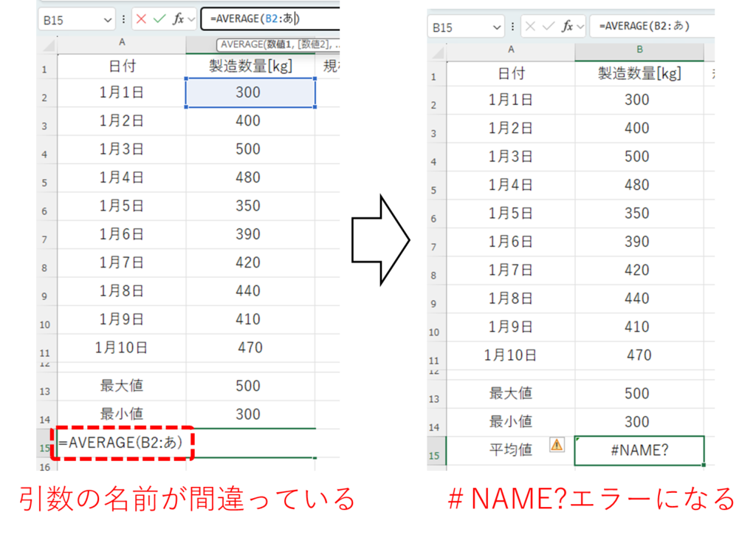The width and height of the screenshot is (756, 535).
Task: Open the Name Box dropdown in left sheet
Action: 107,20
